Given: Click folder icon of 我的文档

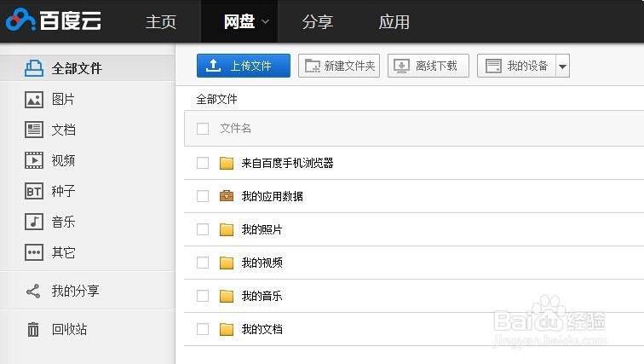Looking at the screenshot, I should point(227,330).
